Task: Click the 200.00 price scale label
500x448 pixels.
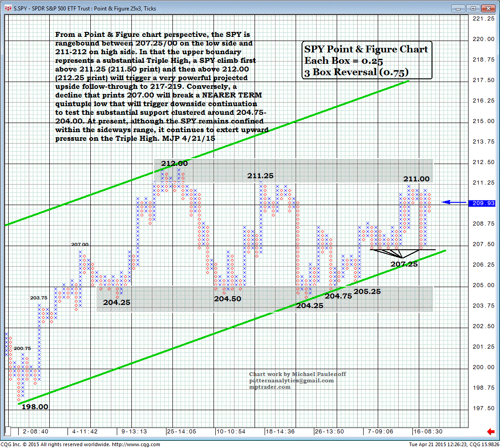Action: click(x=484, y=367)
